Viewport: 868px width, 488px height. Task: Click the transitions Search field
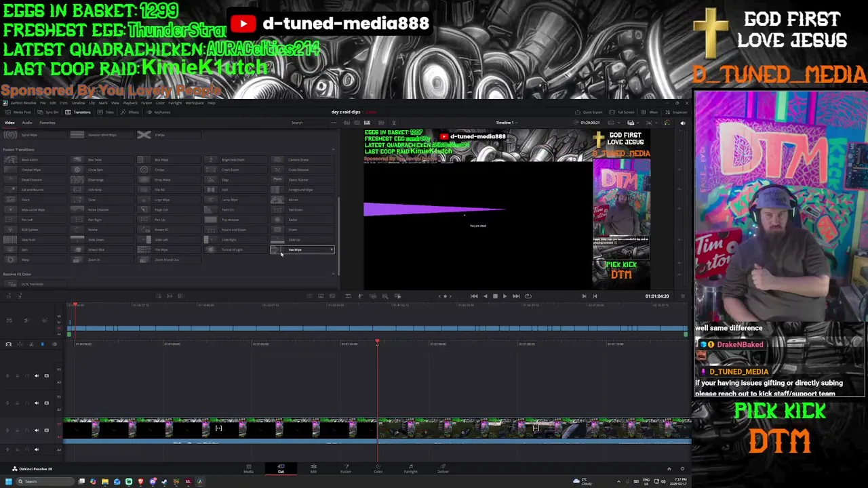309,123
